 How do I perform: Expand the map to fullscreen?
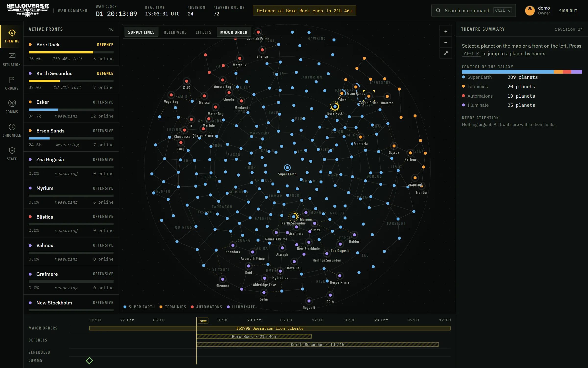(x=446, y=53)
